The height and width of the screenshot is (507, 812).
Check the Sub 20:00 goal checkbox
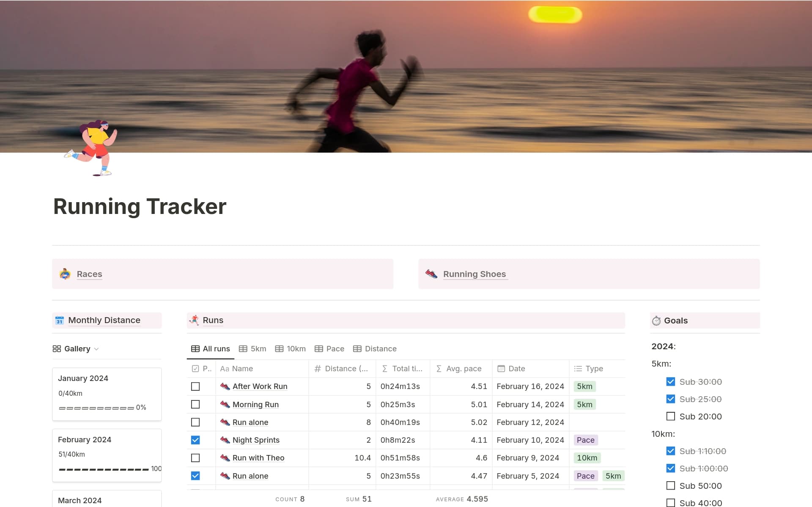point(670,417)
